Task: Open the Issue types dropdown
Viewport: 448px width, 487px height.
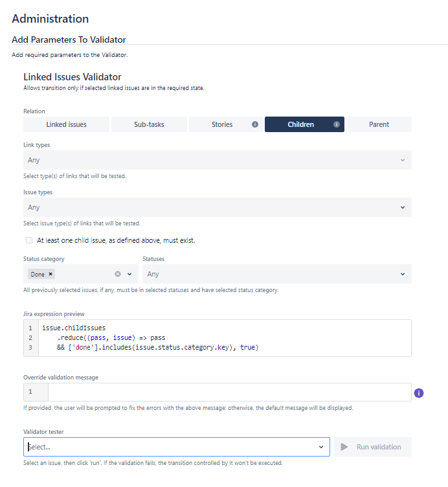Action: (218, 207)
